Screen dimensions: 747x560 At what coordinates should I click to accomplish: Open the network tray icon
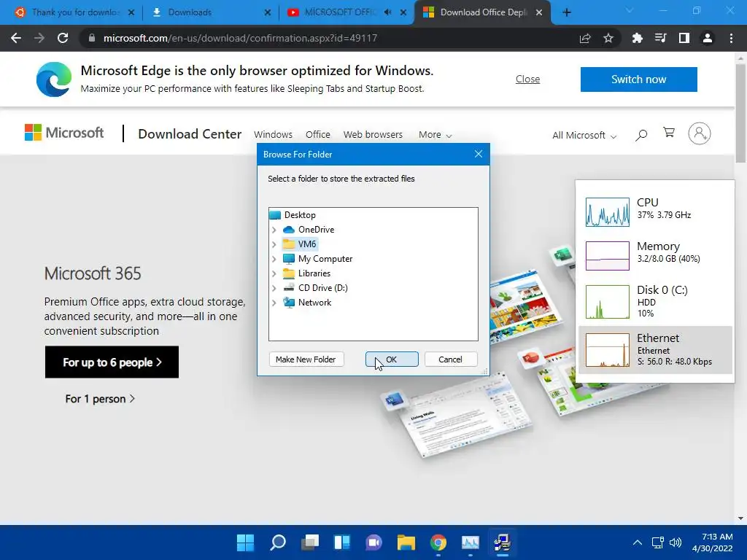coord(658,542)
